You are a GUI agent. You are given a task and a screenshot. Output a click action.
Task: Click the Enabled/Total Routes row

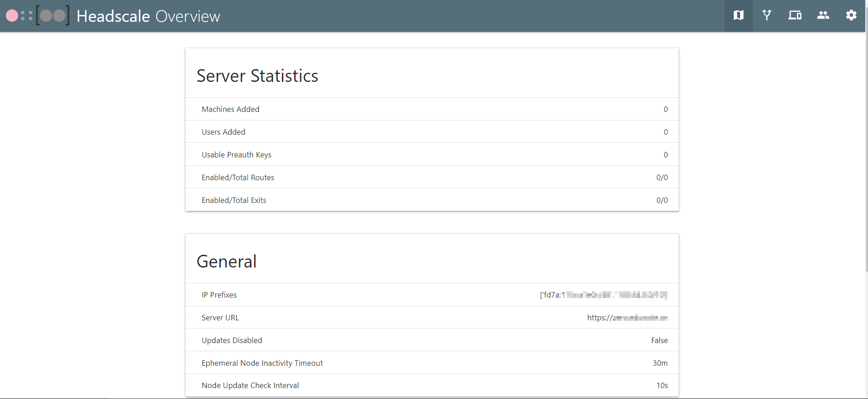432,177
